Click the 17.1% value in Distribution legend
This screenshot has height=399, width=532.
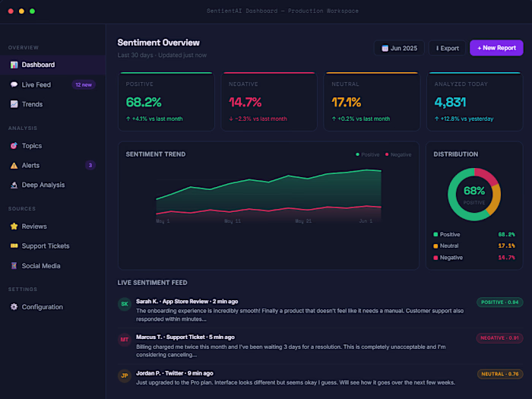[x=506, y=246]
